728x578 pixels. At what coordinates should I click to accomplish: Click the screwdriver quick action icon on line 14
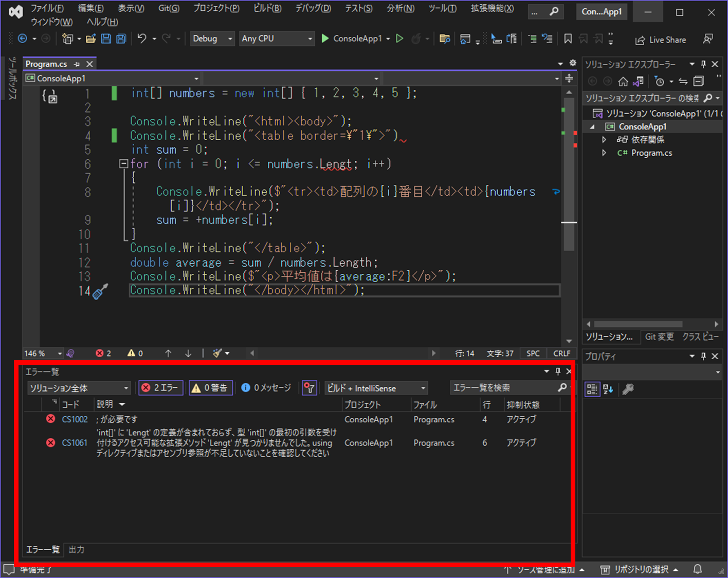(100, 291)
